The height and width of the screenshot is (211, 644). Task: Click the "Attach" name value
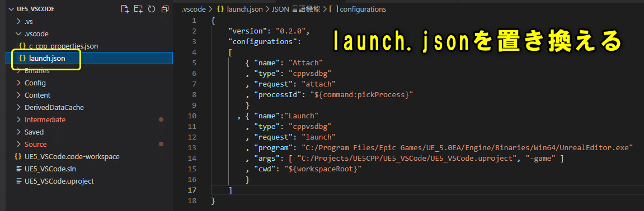pyautogui.click(x=306, y=63)
